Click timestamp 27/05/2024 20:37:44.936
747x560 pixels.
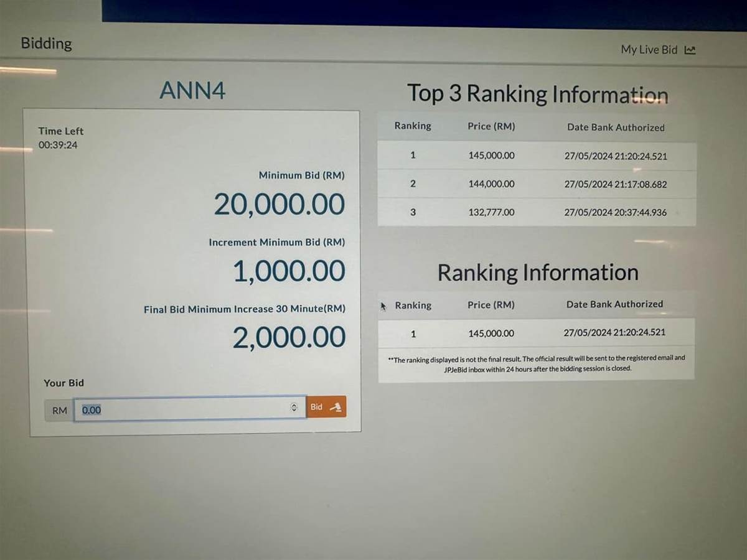point(616,212)
